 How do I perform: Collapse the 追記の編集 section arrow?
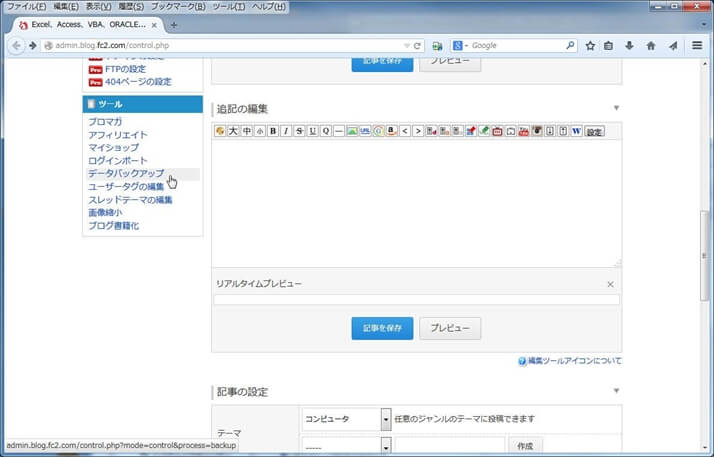(616, 108)
